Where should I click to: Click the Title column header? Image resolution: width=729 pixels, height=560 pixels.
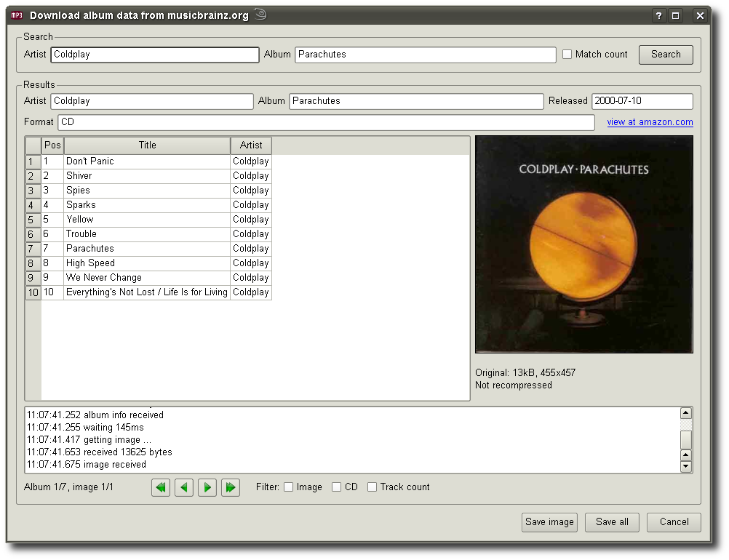[x=148, y=145]
